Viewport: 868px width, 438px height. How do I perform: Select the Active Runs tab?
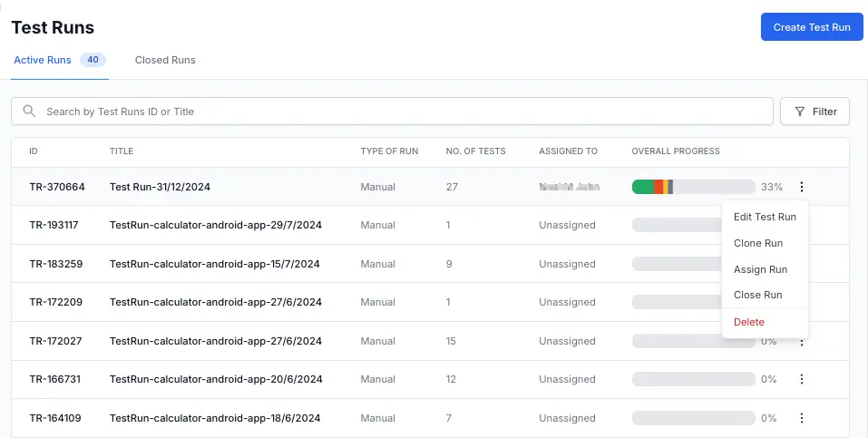43,60
